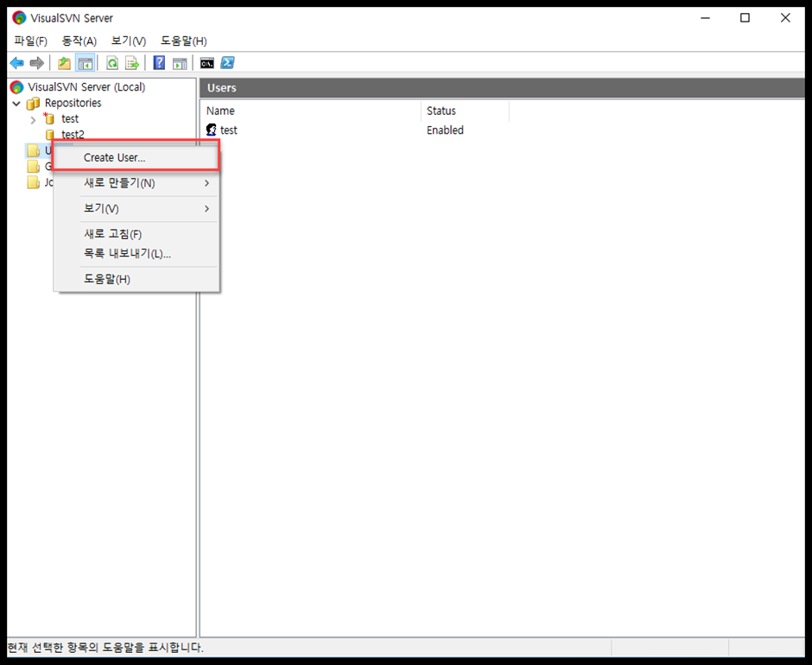The image size is (812, 665).
Task: Minimize the VisualSVN Server window
Action: [x=705, y=17]
